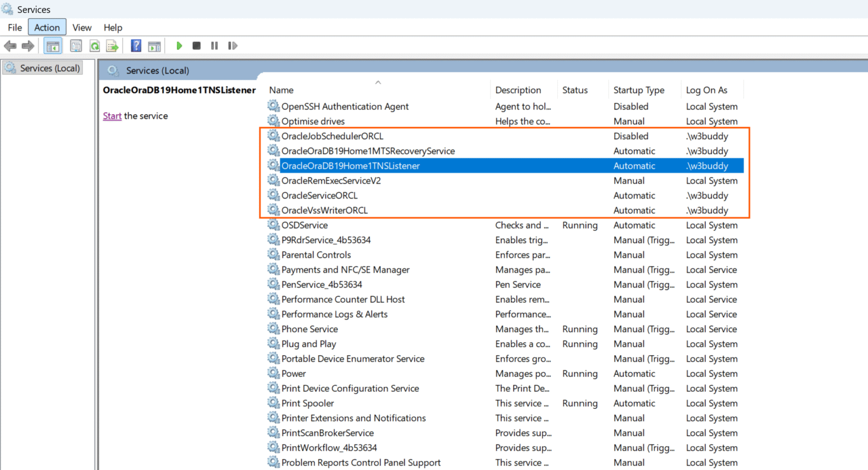Open properties using the properties toolbar icon
This screenshot has width=868, height=470.
pyautogui.click(x=76, y=46)
